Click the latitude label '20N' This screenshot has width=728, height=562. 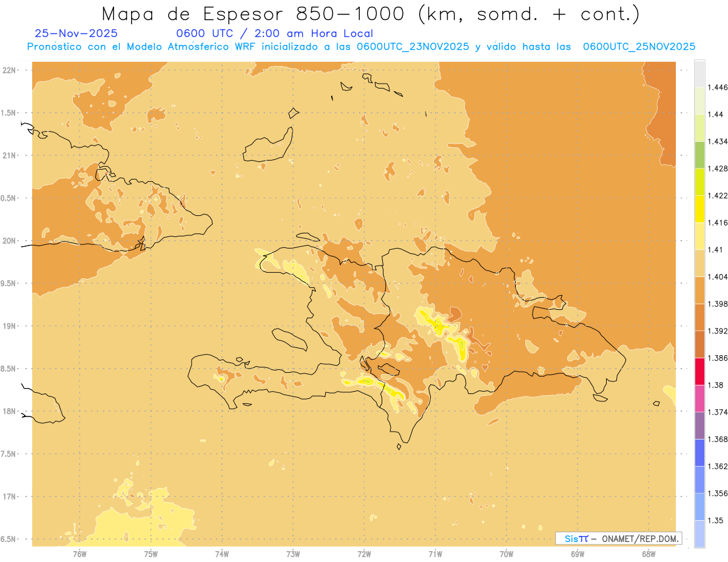(x=9, y=241)
